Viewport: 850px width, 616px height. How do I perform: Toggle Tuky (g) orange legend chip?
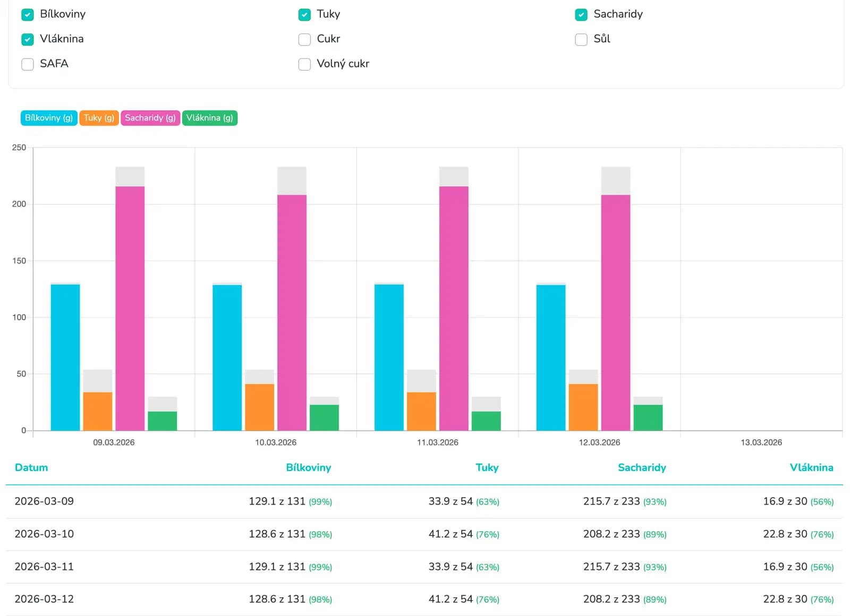click(x=99, y=118)
